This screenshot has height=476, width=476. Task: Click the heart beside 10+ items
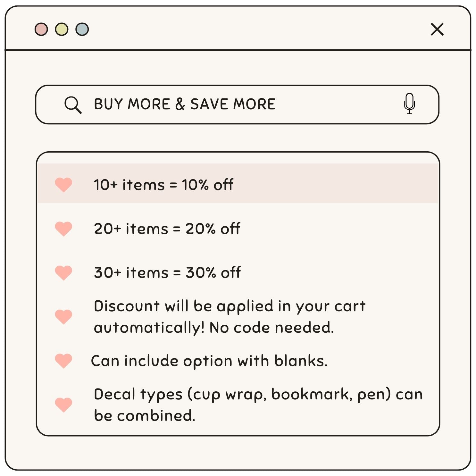(x=63, y=185)
